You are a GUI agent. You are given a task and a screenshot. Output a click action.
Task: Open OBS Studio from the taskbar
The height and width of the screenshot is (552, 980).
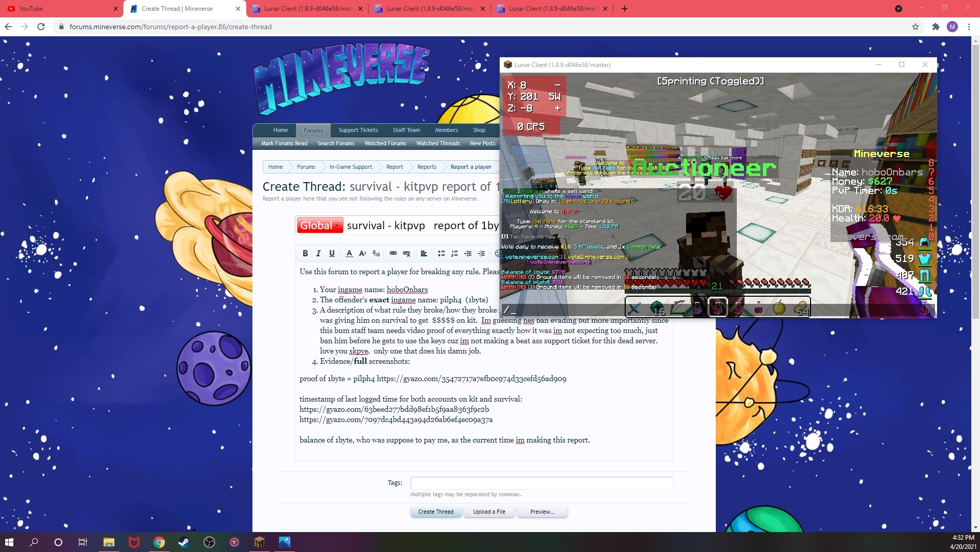[x=209, y=542]
